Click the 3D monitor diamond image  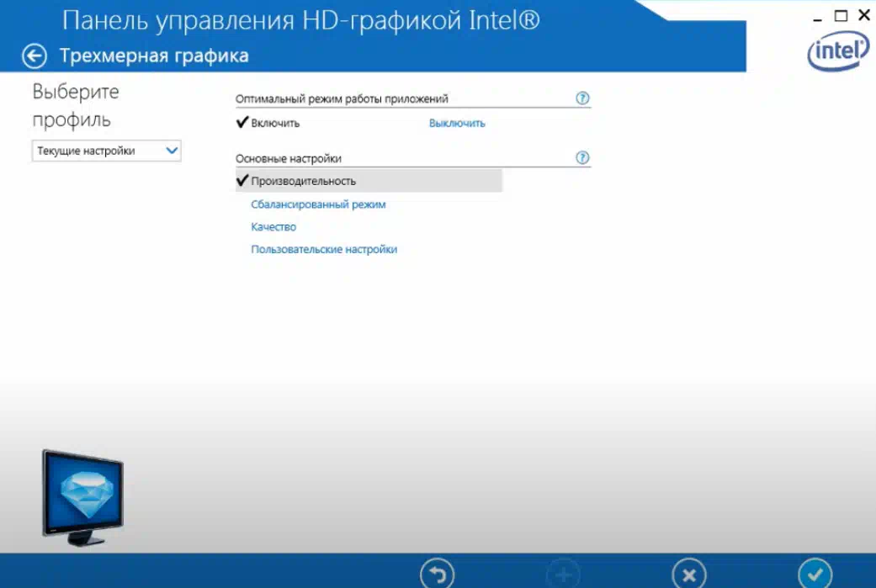[82, 495]
